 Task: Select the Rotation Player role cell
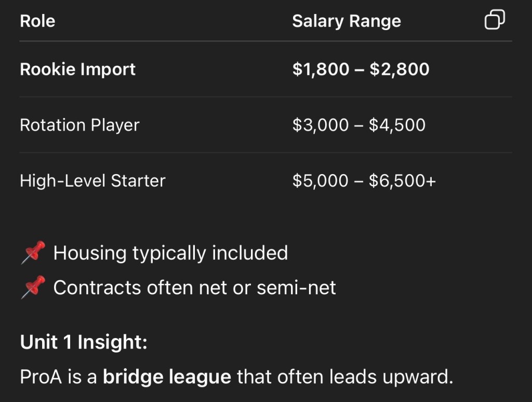click(79, 125)
